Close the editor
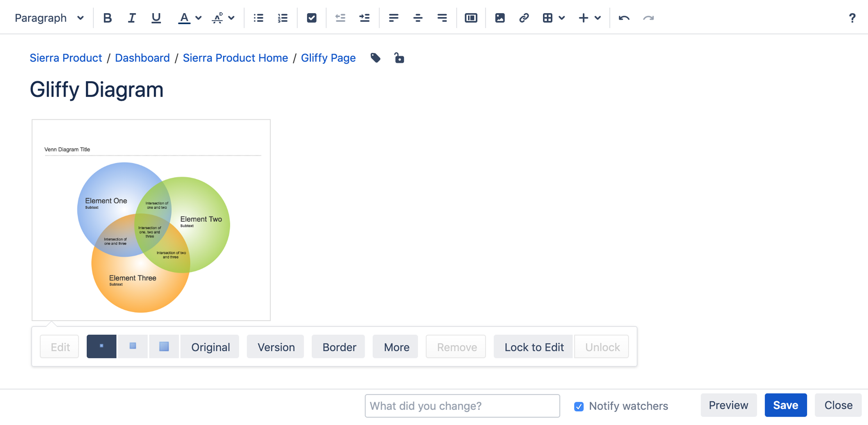The width and height of the screenshot is (868, 425). (838, 406)
